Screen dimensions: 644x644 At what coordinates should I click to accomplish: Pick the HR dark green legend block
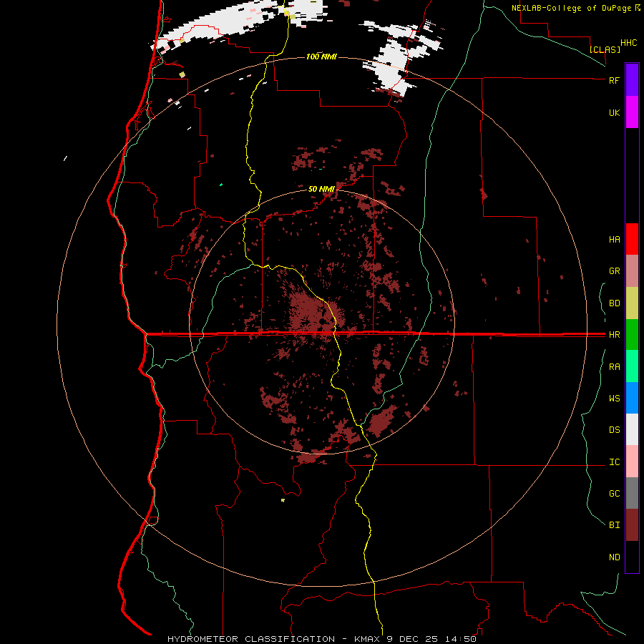coord(632,335)
